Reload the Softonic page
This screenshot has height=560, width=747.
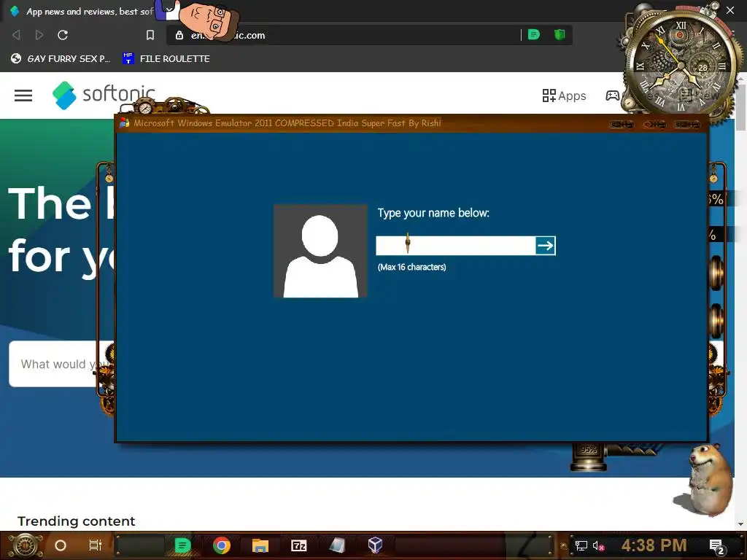pyautogui.click(x=63, y=35)
